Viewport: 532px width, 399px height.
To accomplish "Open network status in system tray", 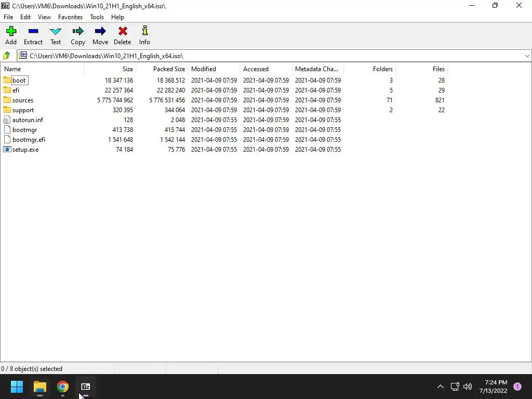I will point(455,387).
